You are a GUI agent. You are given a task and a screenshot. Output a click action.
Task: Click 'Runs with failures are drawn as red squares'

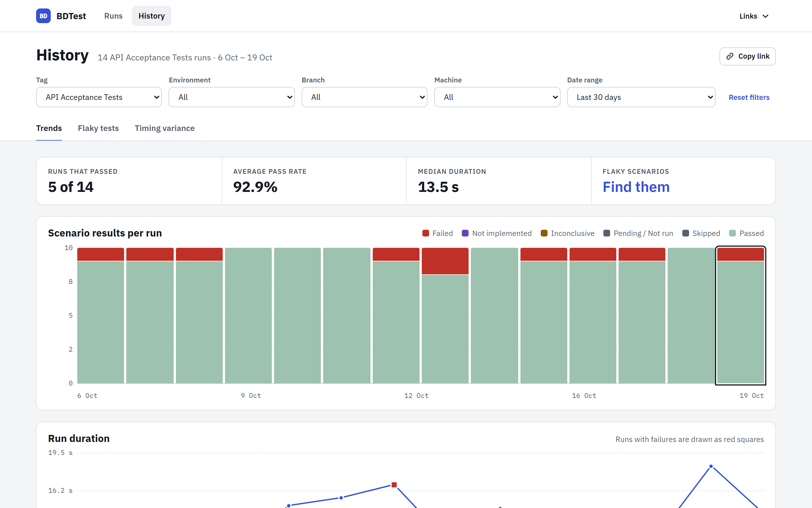coord(690,439)
